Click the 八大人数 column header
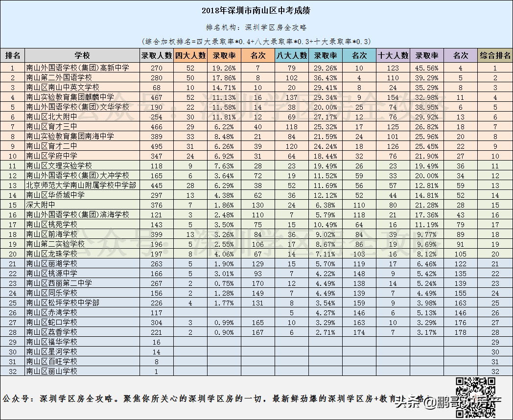 (292, 55)
